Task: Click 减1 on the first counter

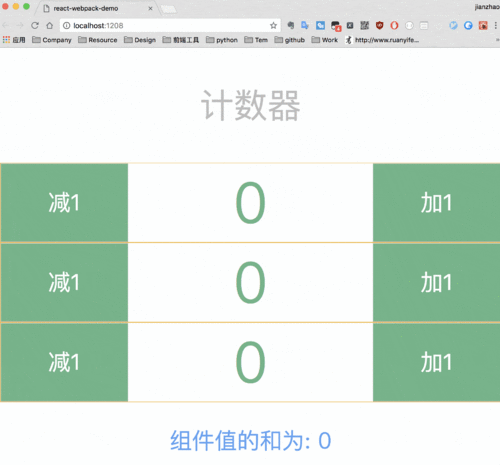Action: (x=64, y=203)
